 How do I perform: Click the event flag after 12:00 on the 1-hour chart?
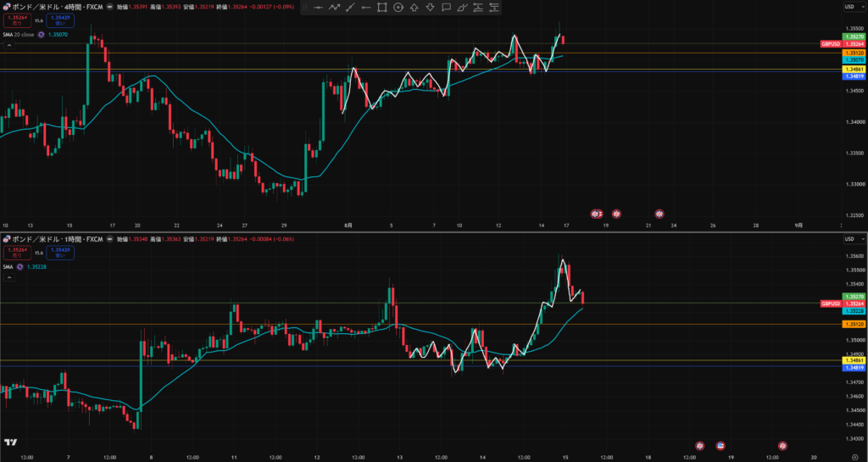coord(699,445)
